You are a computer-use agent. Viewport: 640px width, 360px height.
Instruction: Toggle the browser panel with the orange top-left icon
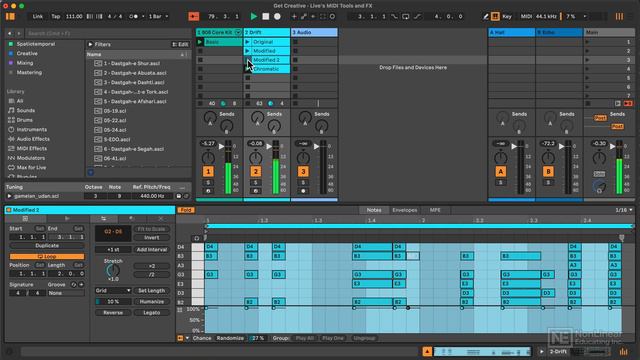point(10,16)
